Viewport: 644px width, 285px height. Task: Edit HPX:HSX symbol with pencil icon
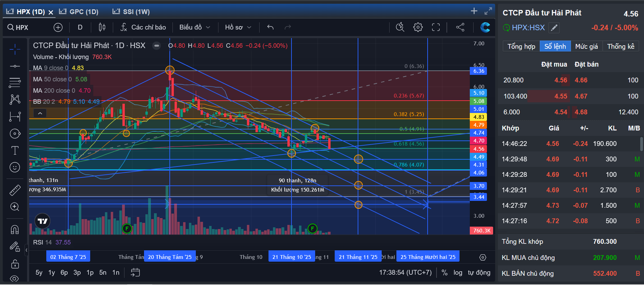[554, 28]
